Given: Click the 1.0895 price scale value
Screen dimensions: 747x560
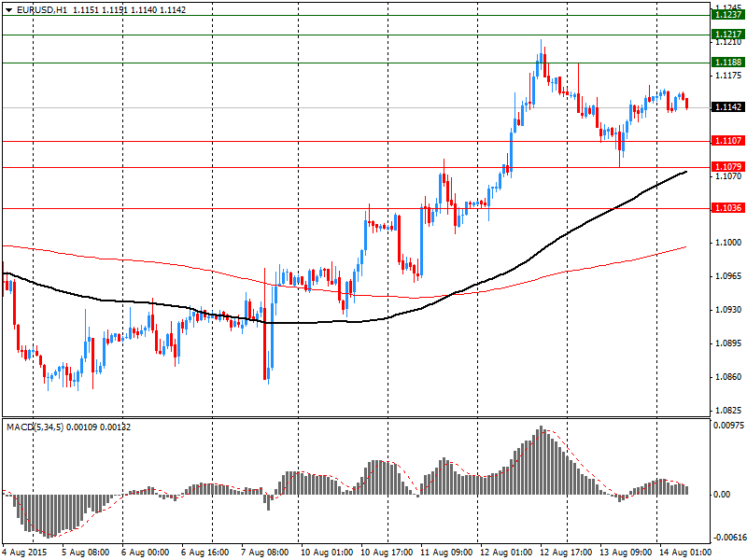Looking at the screenshot, I should point(728,343).
